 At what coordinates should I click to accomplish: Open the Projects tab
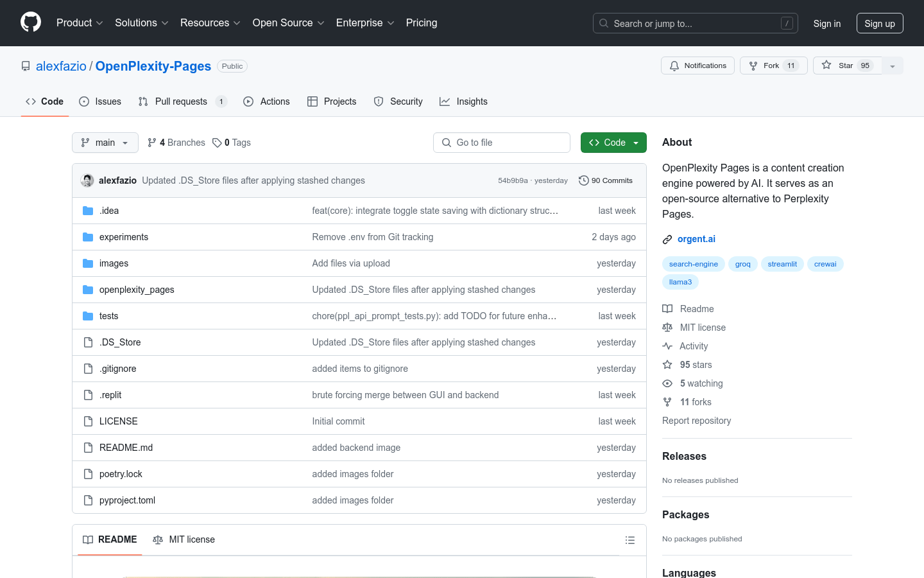pos(332,101)
